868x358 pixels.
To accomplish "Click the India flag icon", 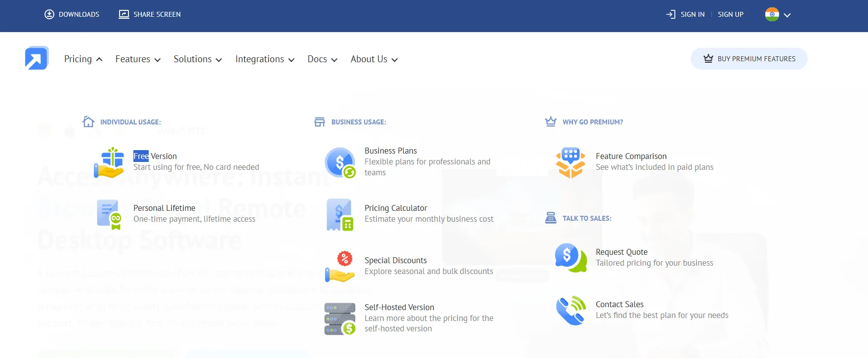I will (772, 14).
